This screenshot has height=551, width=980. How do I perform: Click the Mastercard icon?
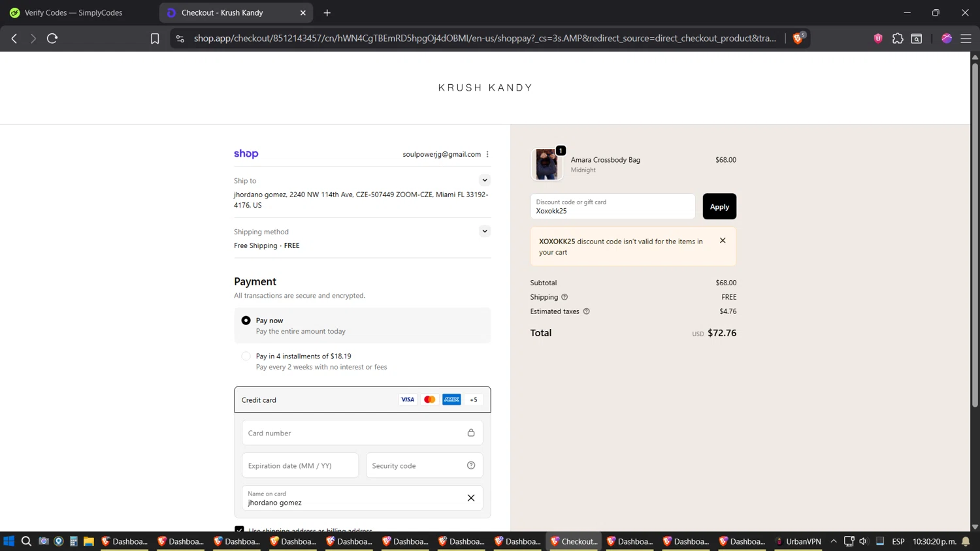(x=430, y=400)
